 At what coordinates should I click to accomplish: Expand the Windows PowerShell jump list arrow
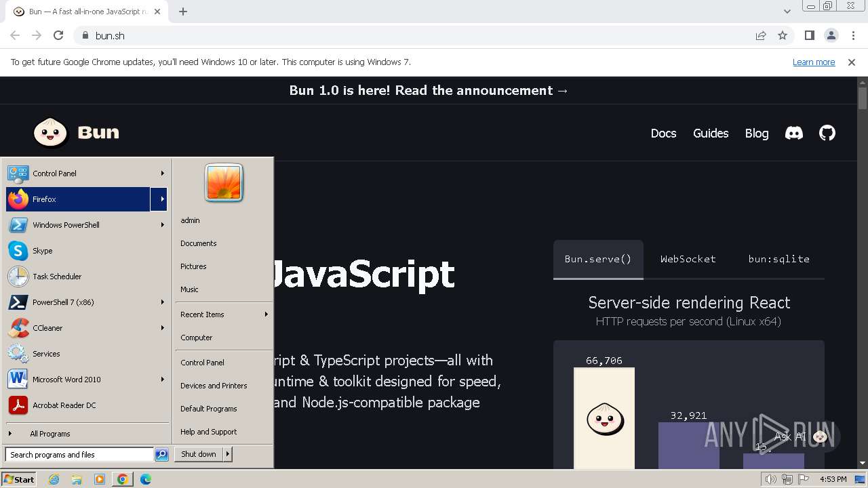[x=162, y=225]
